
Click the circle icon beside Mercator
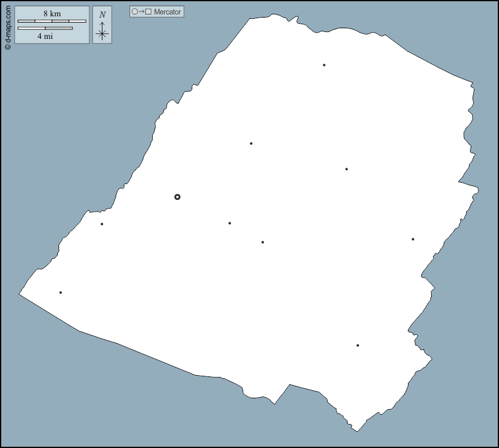134,12
